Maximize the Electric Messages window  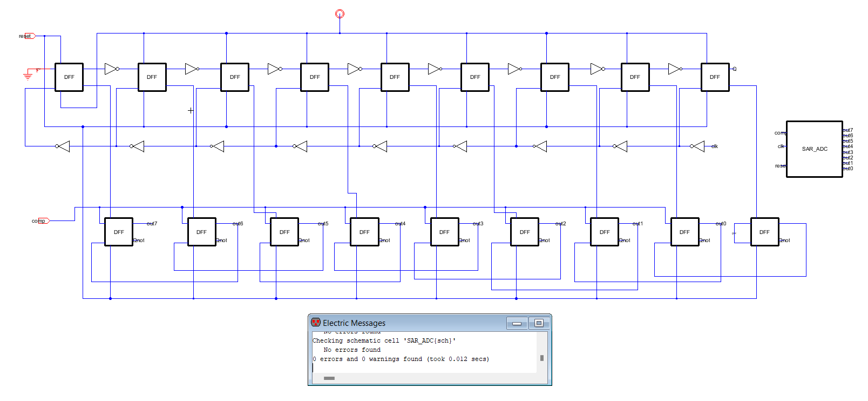[x=539, y=323]
